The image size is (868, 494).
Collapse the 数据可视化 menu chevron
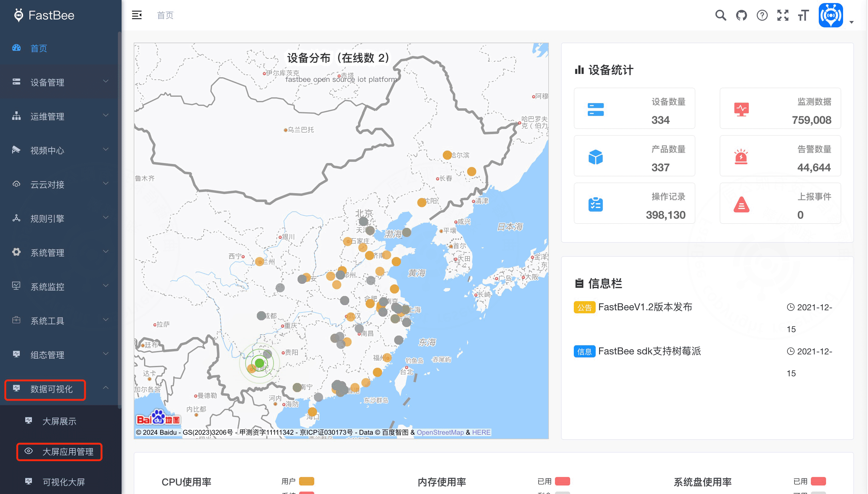point(106,388)
